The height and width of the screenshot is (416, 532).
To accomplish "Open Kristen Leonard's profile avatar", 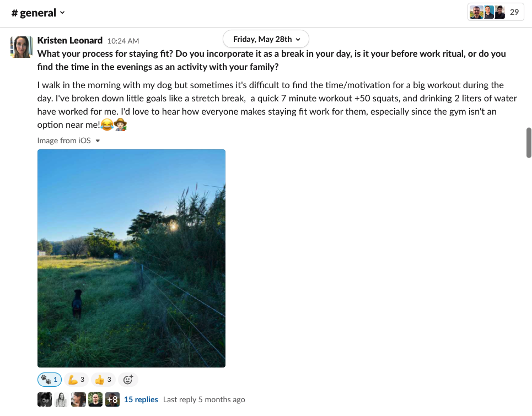I will (22, 47).
